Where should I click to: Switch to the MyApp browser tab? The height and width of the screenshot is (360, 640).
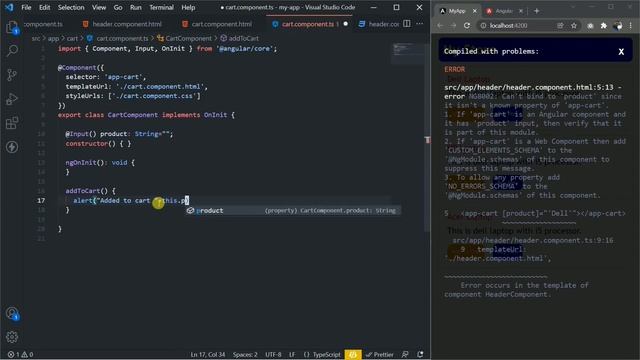coord(457,11)
